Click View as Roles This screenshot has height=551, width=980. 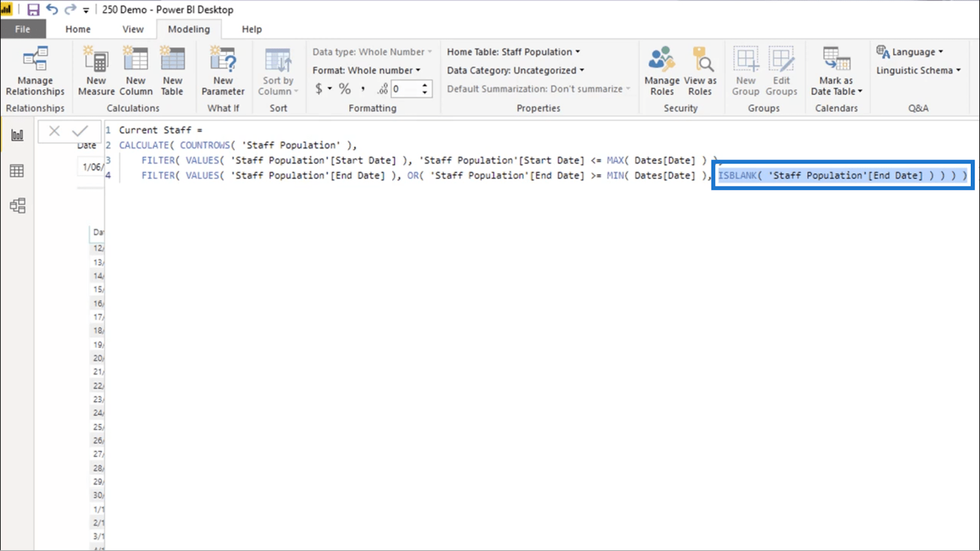tap(700, 71)
